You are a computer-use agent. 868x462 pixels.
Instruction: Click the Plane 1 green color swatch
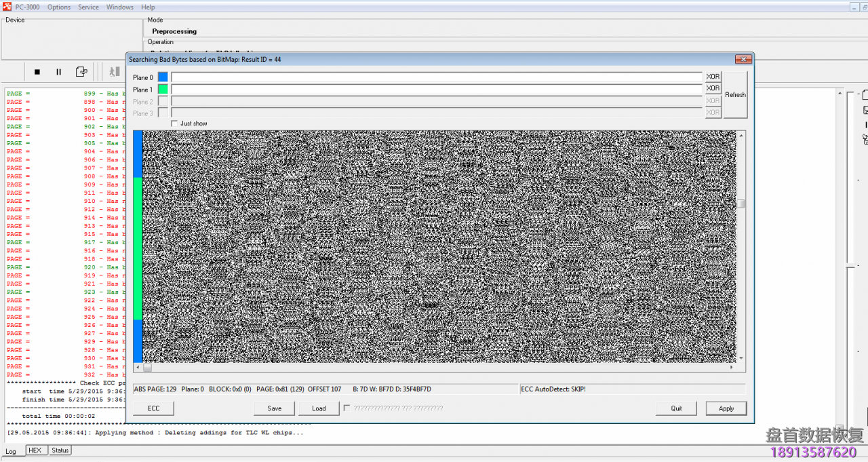(163, 89)
